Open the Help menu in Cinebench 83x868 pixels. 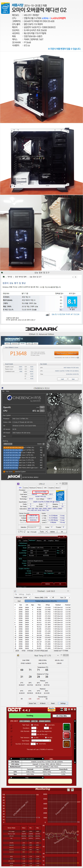(x=8, y=391)
